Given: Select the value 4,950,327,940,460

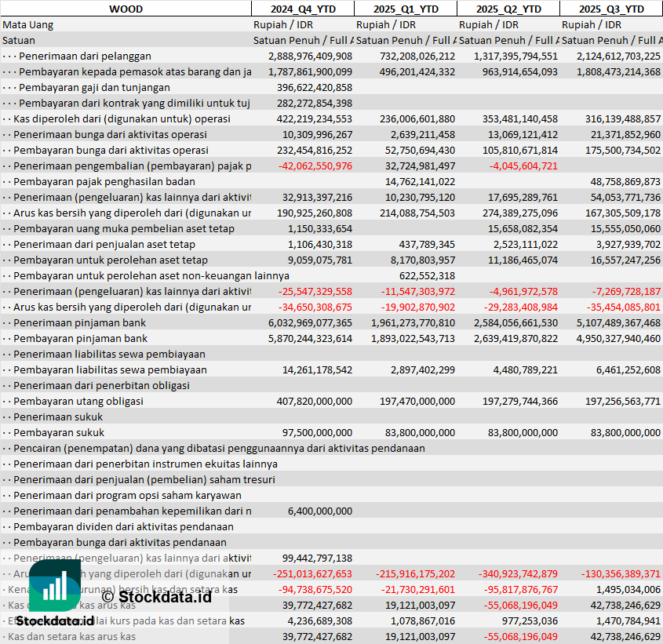Looking at the screenshot, I should (618, 338).
